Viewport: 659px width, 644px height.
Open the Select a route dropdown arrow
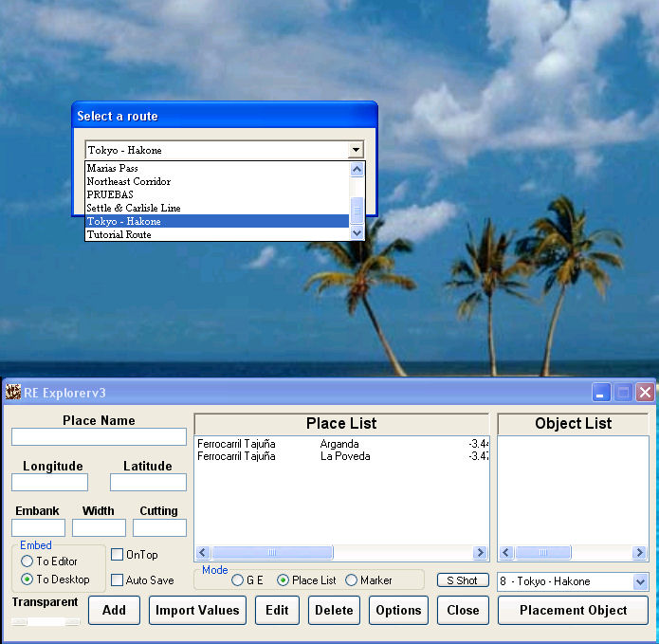[356, 150]
